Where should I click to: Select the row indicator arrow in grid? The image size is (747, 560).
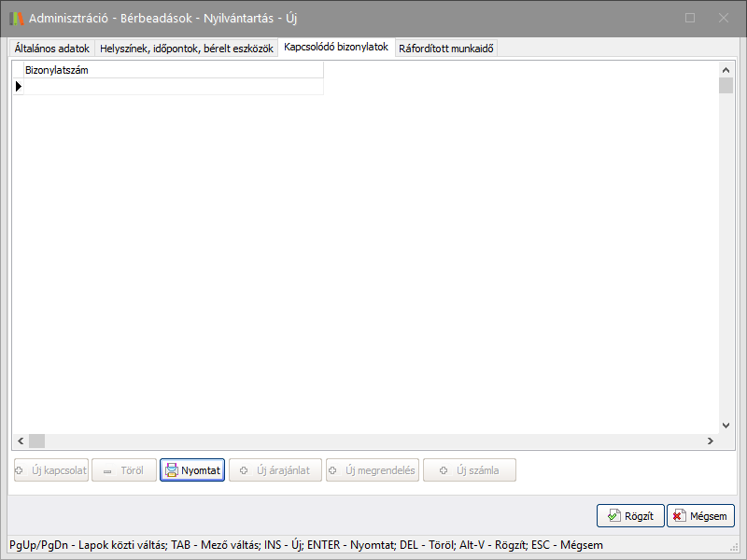click(18, 86)
